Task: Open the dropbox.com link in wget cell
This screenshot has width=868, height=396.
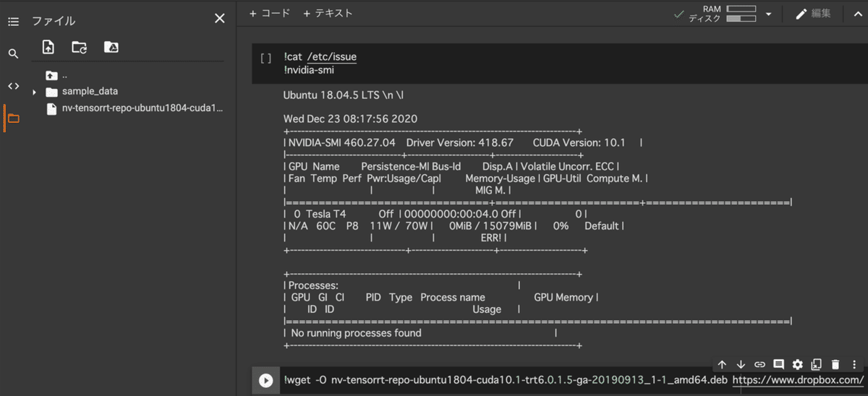Action: pos(798,380)
